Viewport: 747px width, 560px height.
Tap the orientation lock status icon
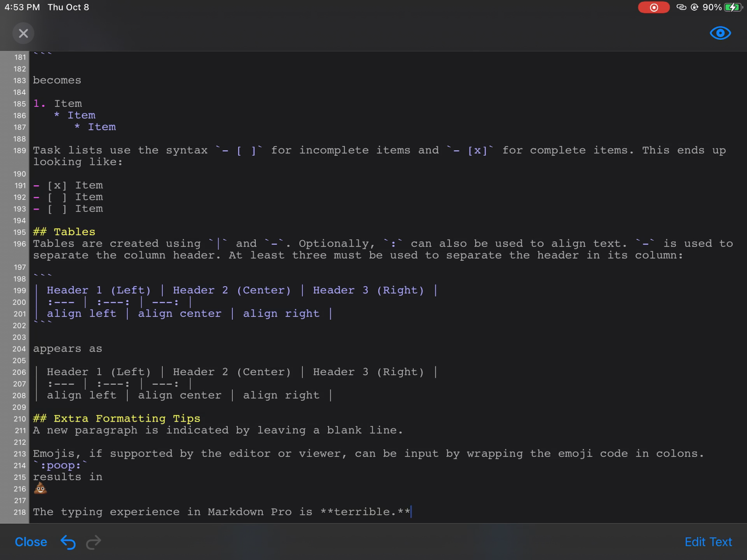tap(694, 7)
